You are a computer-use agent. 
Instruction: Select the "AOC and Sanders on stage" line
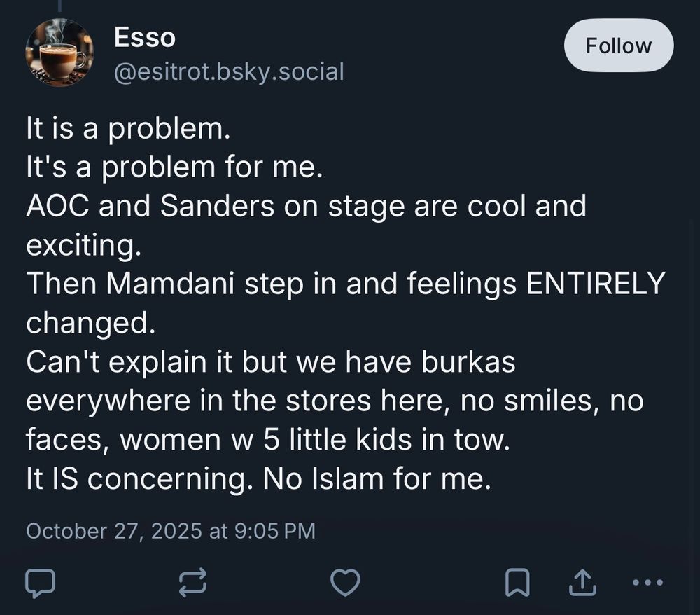tap(306, 207)
